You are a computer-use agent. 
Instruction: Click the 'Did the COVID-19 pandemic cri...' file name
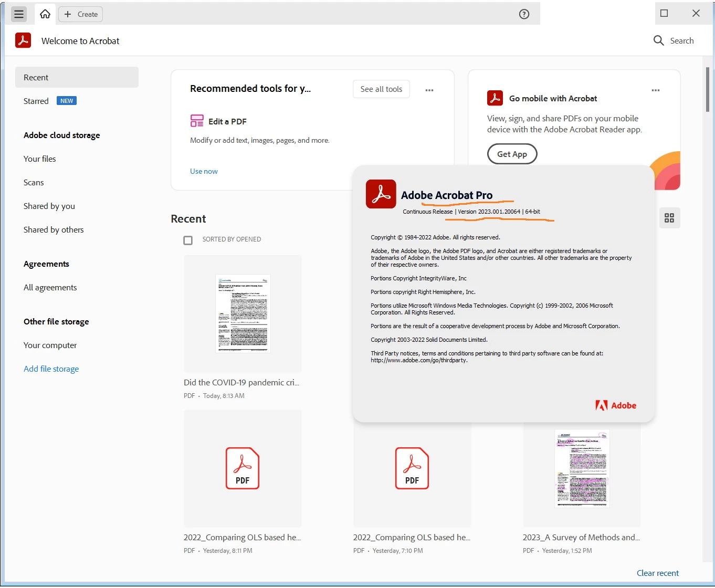241,382
